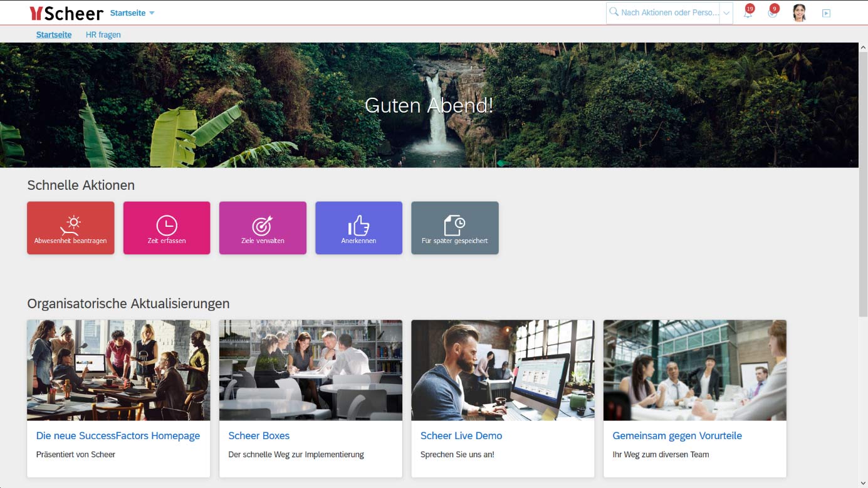
Task: Click the Der schnelle Weg zur Implementierung text
Action: pyautogui.click(x=296, y=454)
